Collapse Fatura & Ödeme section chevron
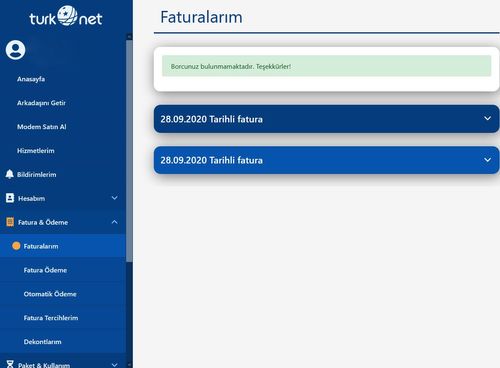500x368 pixels. [x=114, y=222]
